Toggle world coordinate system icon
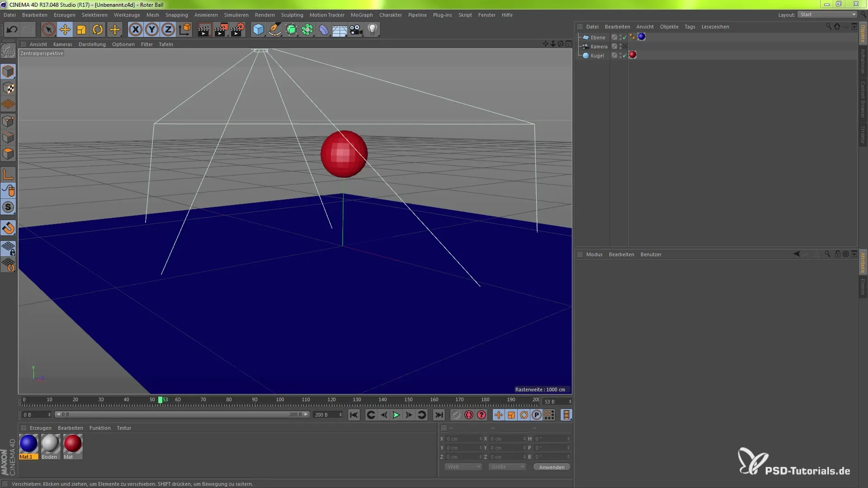 [x=184, y=30]
